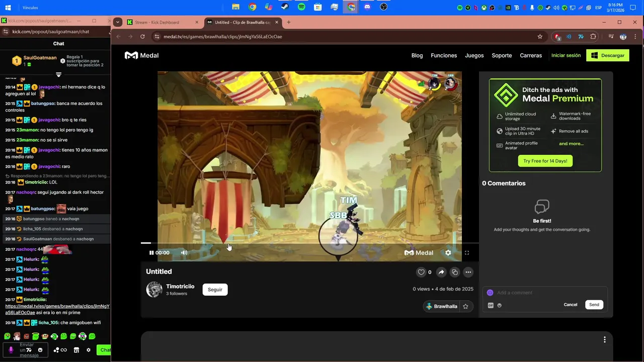Click the angry red emote in quick bar
This screenshot has height=362, width=644.
coord(26,336)
